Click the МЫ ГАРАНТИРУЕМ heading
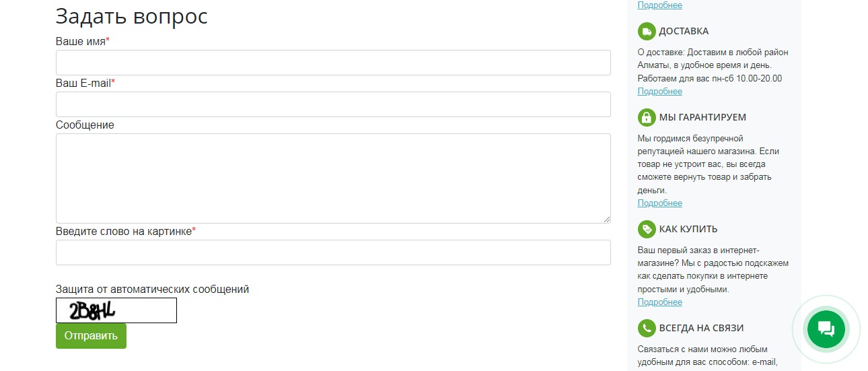Image resolution: width=868 pixels, height=371 pixels. [x=702, y=117]
